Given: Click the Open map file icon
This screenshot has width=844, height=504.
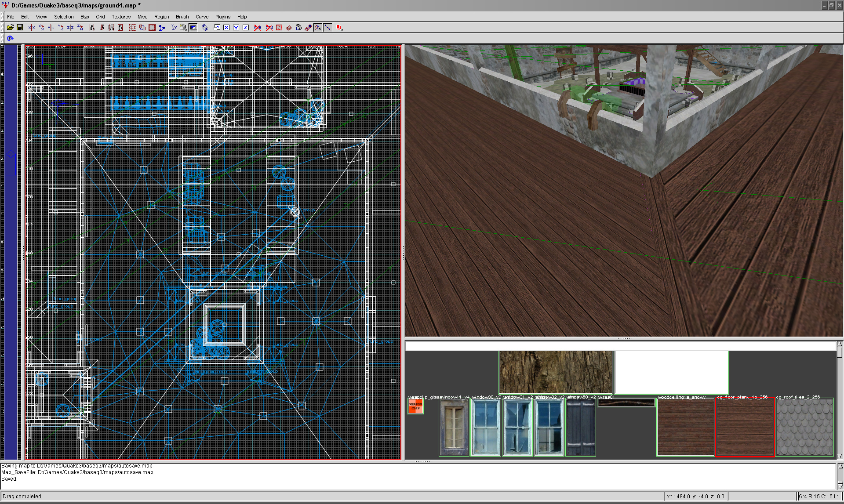Looking at the screenshot, I should point(10,27).
